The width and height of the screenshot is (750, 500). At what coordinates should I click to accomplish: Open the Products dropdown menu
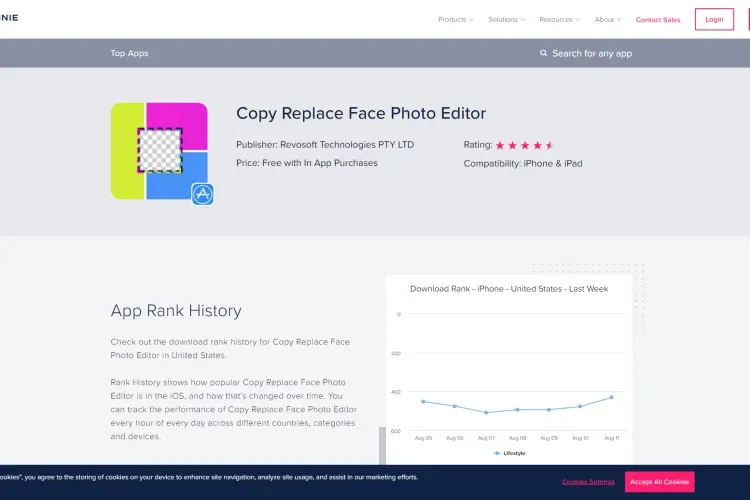point(456,20)
